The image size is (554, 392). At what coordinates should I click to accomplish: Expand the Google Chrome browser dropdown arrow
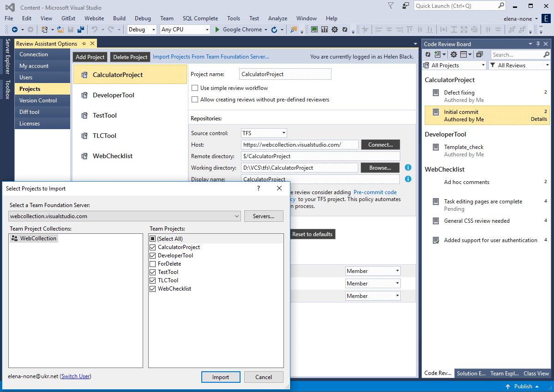(265, 30)
